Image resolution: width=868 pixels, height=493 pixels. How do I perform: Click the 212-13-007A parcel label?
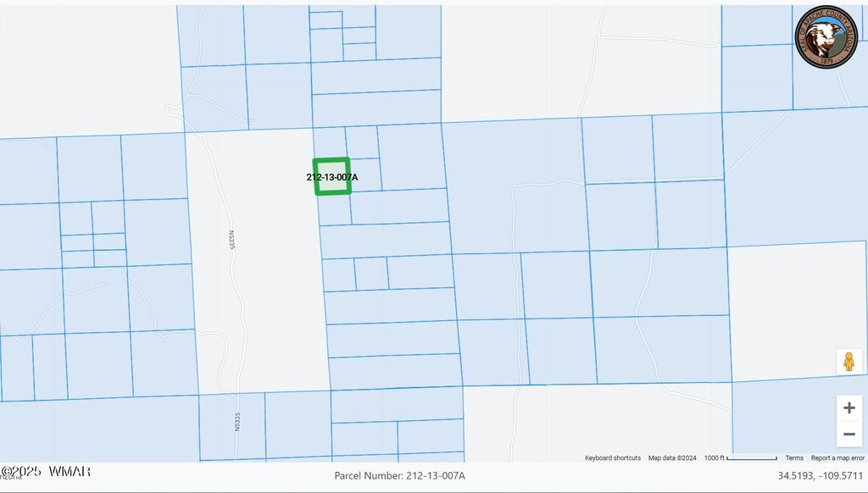coord(332,177)
